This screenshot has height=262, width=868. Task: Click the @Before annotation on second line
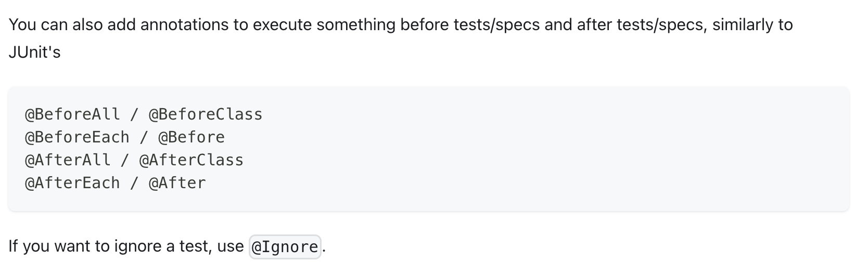192,137
